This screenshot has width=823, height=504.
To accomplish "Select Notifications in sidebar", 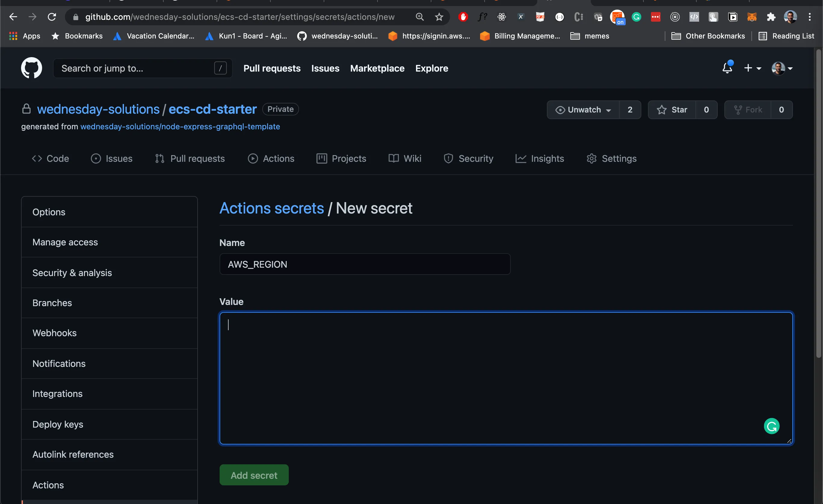I will click(109, 363).
